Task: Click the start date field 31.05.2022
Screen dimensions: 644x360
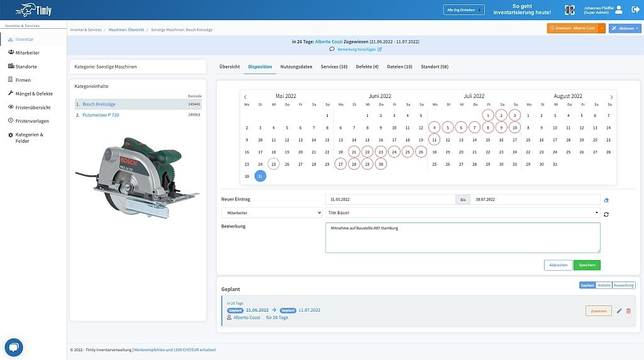Action: [x=390, y=200]
